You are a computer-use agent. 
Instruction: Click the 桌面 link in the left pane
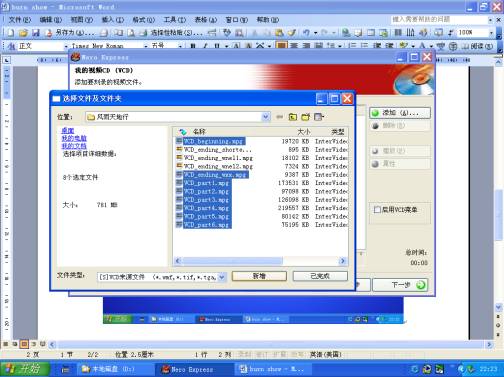coord(68,130)
